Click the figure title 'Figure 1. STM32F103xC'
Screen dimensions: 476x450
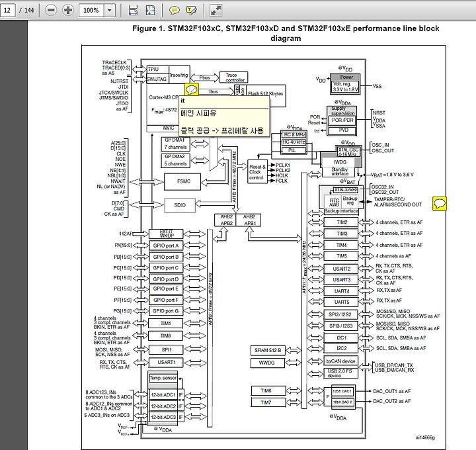tap(178, 28)
